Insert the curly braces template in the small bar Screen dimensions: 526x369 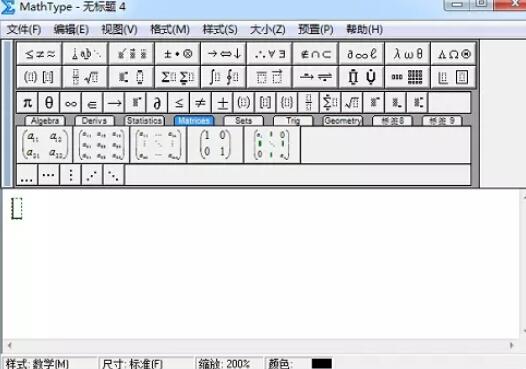[x=287, y=103]
